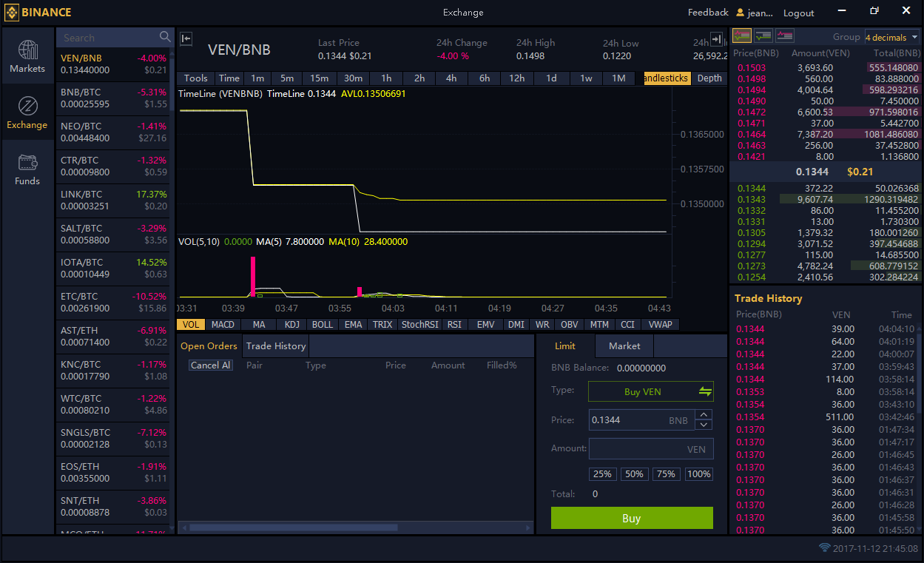The image size is (924, 563).
Task: Toggle the VOL indicator
Action: (190, 324)
